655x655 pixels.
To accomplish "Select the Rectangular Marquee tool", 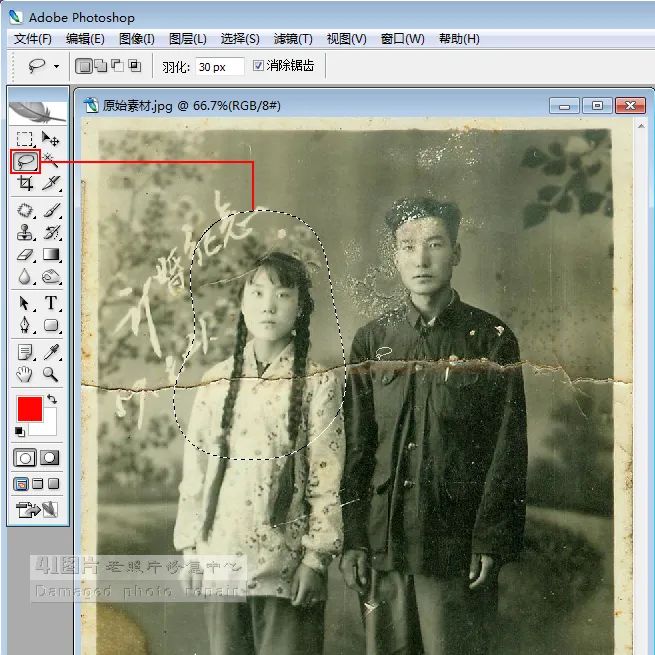I will pyautogui.click(x=24, y=139).
